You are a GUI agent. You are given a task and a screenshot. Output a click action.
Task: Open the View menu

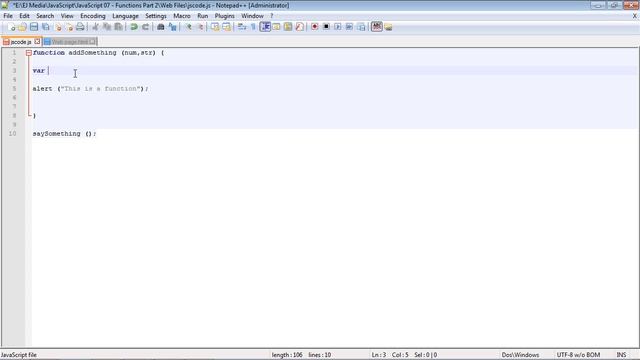pyautogui.click(x=67, y=16)
